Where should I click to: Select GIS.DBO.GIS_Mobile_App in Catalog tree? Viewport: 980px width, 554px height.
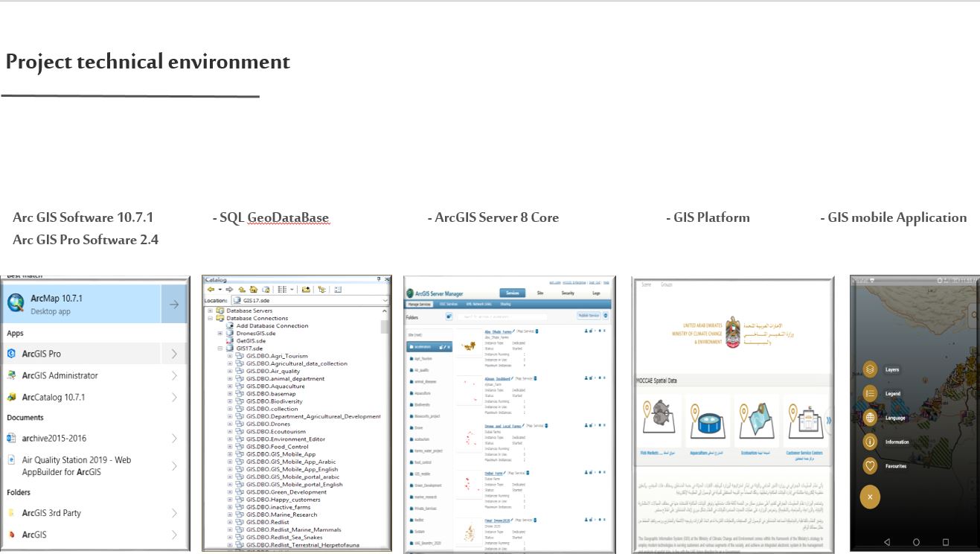[281, 454]
